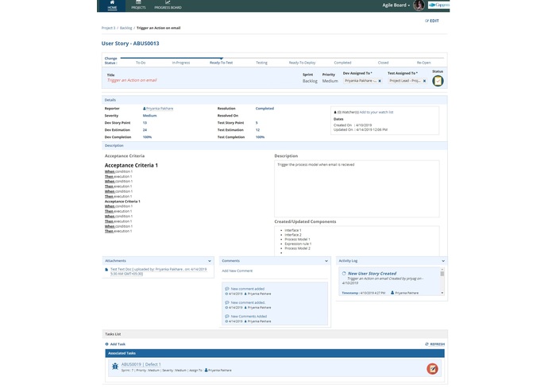Open the Test Text Doc attachment
The height and width of the screenshot is (392, 552).
pos(158,271)
